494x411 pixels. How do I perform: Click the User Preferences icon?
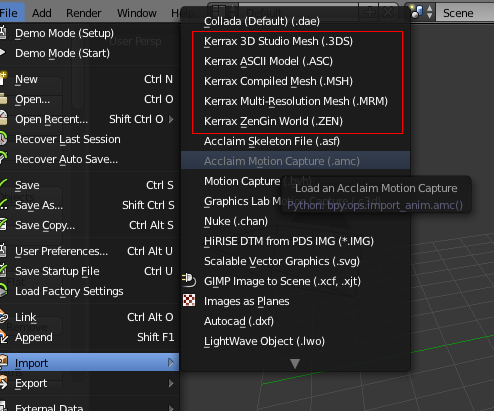point(3,251)
